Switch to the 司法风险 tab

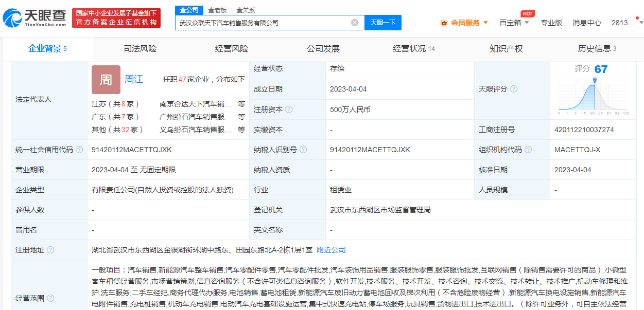point(140,49)
